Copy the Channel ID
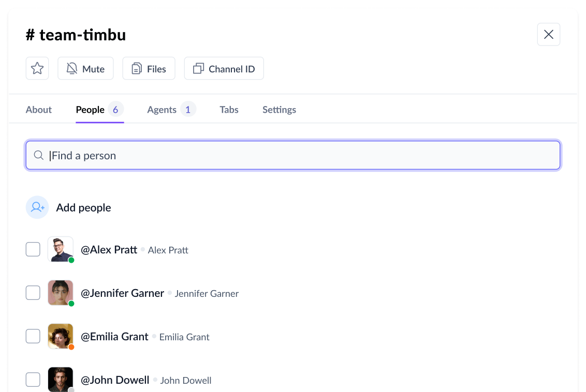The image size is (586, 392). coord(224,68)
